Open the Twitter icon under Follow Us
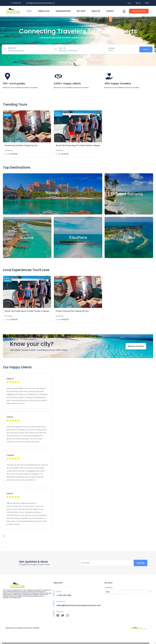The width and height of the screenshot is (156, 644). coord(63,615)
